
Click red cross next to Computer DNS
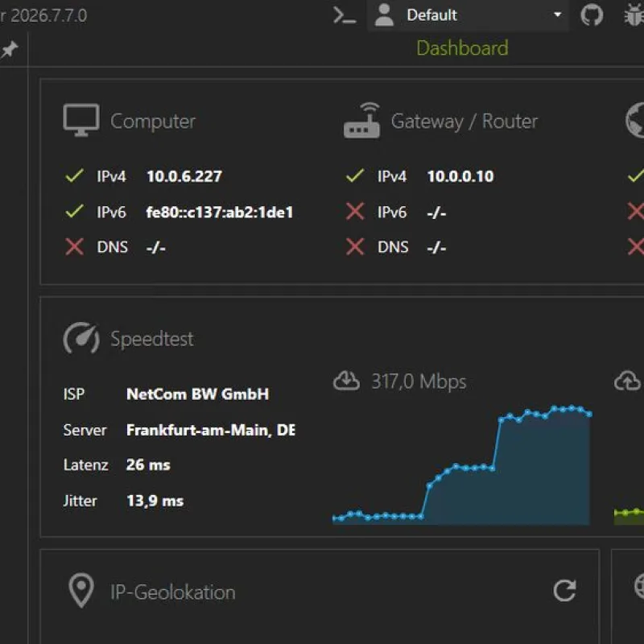(x=74, y=247)
